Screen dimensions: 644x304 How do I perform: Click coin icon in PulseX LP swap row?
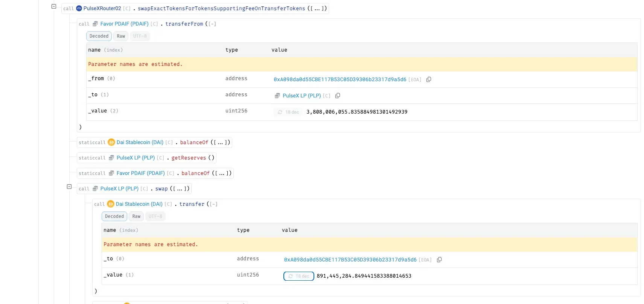tap(95, 188)
